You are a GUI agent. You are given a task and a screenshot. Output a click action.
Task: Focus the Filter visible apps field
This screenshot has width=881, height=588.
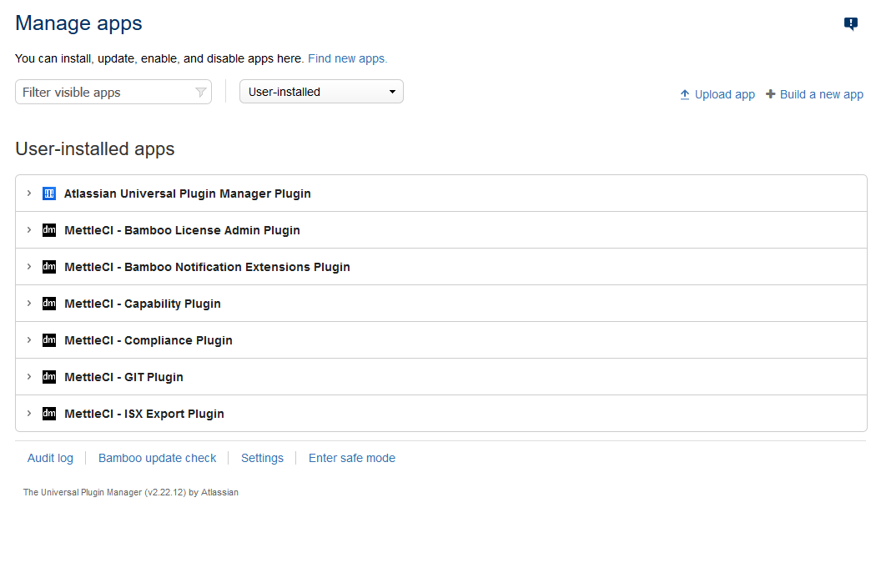tap(104, 93)
